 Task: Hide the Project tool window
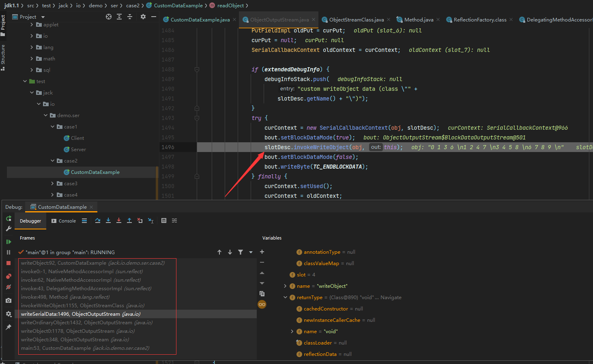(x=154, y=17)
